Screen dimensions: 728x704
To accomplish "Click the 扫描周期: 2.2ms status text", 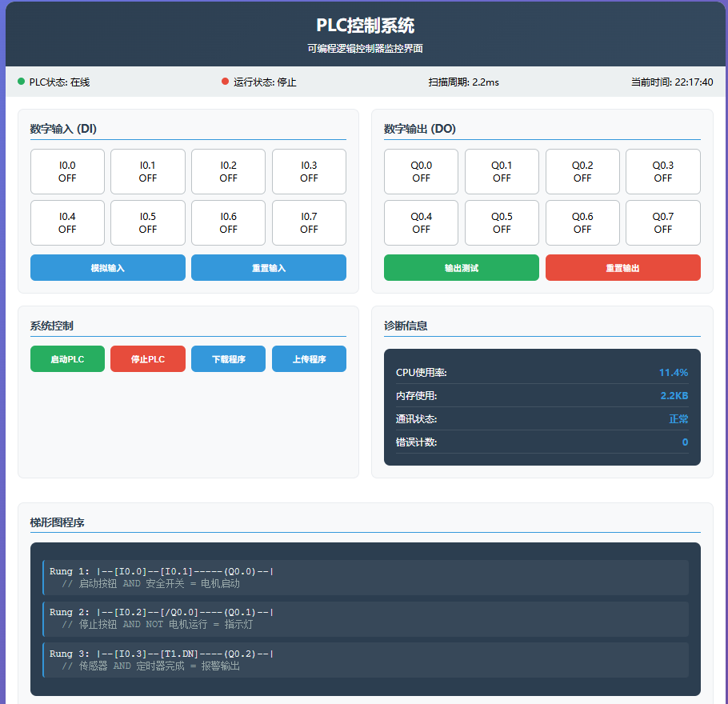I will click(463, 82).
